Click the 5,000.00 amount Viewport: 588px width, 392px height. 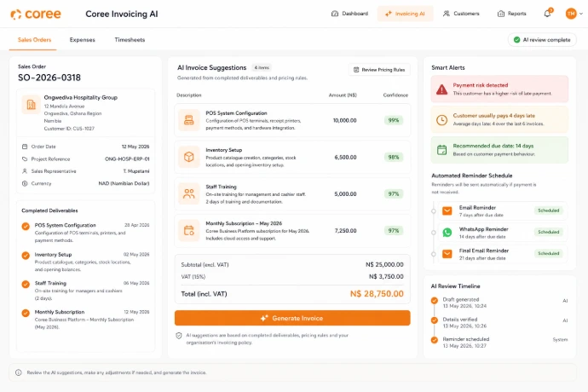coord(345,194)
